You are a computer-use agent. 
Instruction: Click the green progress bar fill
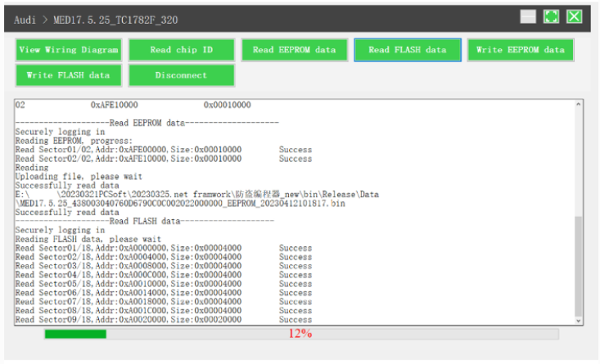point(75,334)
